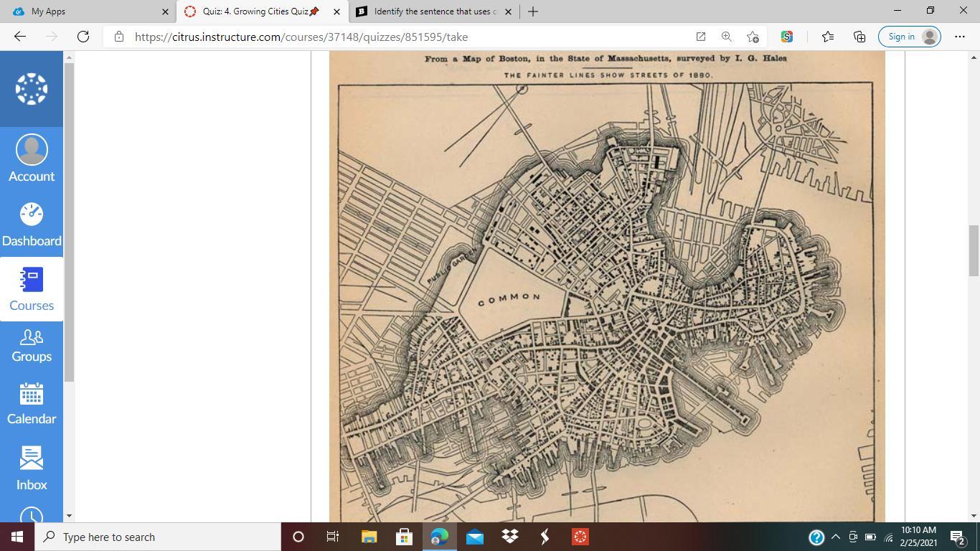
Task: Add this page to favorites
Action: point(753,37)
